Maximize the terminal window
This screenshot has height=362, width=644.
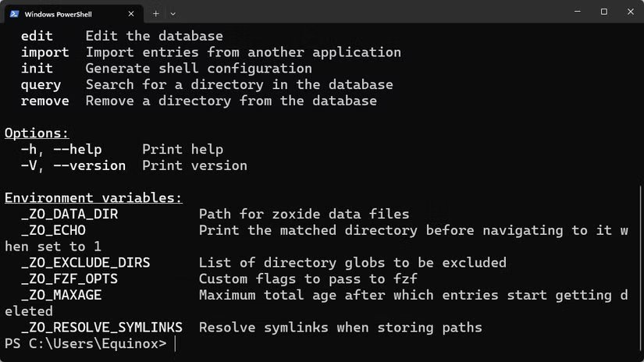coord(603,12)
